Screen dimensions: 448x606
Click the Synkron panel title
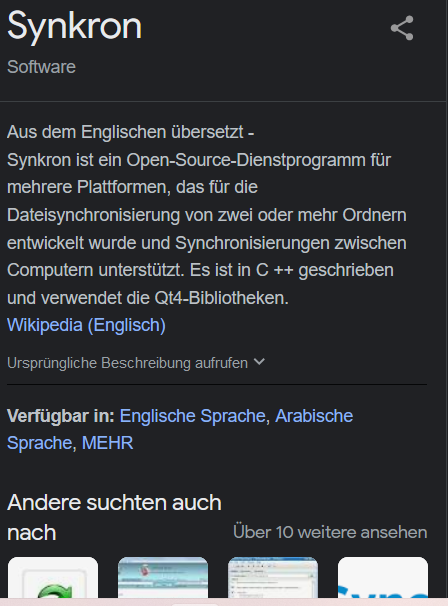(75, 26)
